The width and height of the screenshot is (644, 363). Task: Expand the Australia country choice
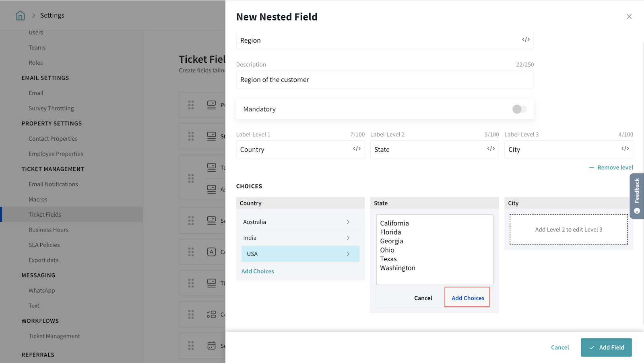pos(348,222)
